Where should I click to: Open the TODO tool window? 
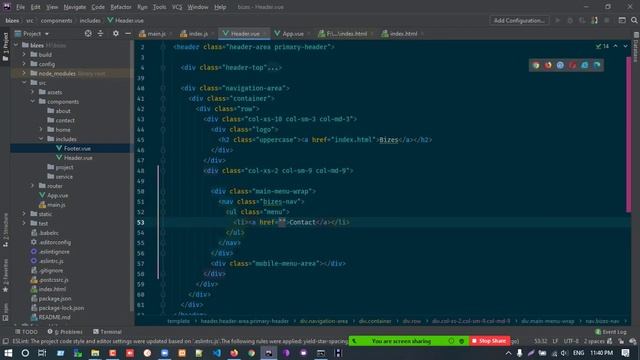(x=26, y=332)
